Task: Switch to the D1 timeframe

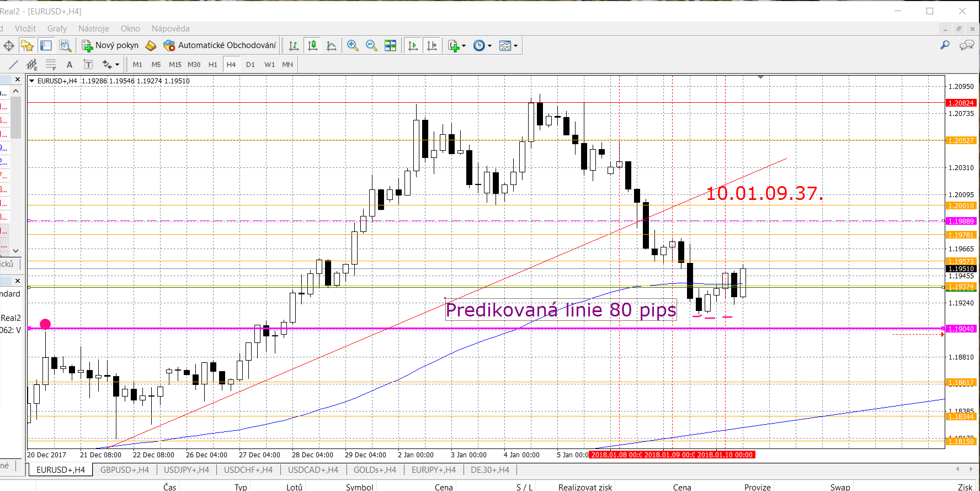Action: (x=251, y=65)
